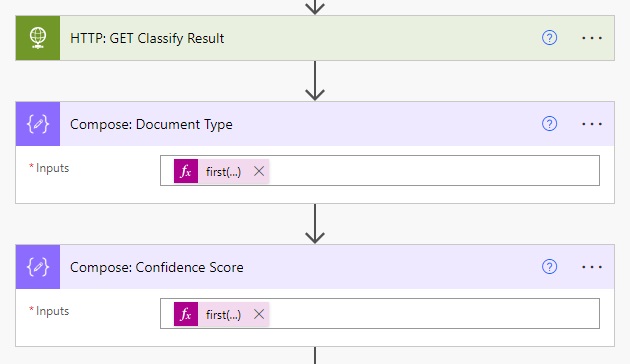Edit first(...) token in Document Type
The image size is (630, 364).
(x=223, y=172)
